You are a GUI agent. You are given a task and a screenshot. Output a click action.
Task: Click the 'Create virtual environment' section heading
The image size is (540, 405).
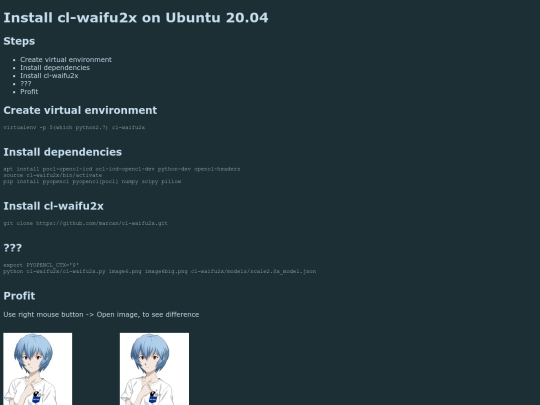point(80,110)
